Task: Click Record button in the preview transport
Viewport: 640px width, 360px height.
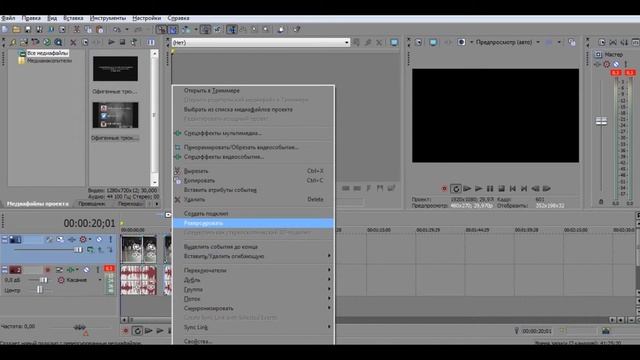Action: [x=444, y=189]
